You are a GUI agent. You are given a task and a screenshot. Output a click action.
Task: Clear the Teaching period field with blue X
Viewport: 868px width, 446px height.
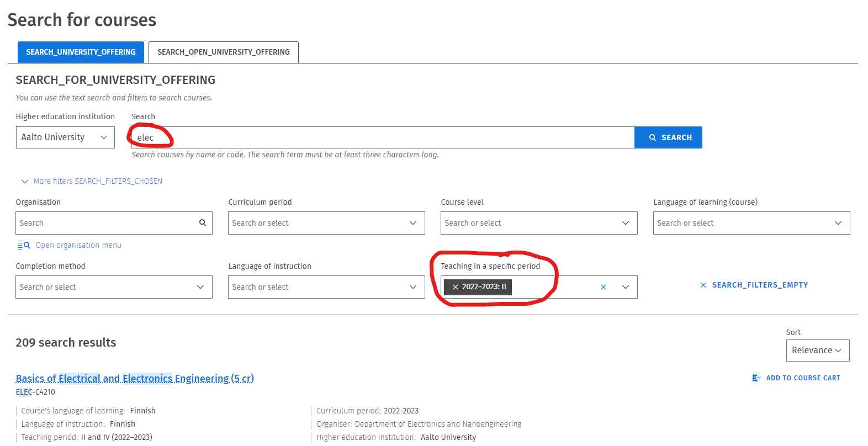[x=604, y=287]
